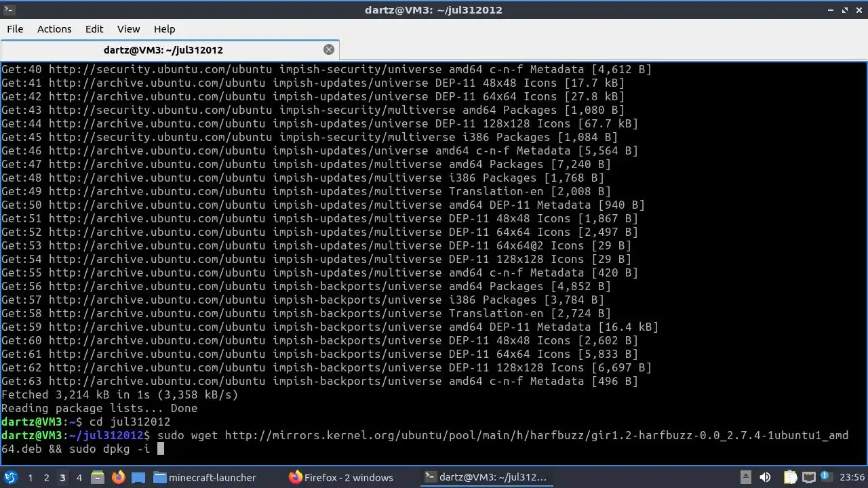Open the Help menu
Screen dimensions: 868x488
(165, 29)
